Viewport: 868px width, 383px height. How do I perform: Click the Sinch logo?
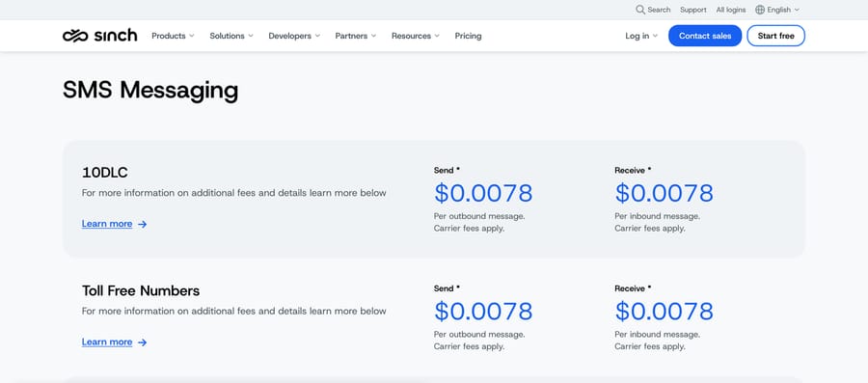(x=99, y=36)
